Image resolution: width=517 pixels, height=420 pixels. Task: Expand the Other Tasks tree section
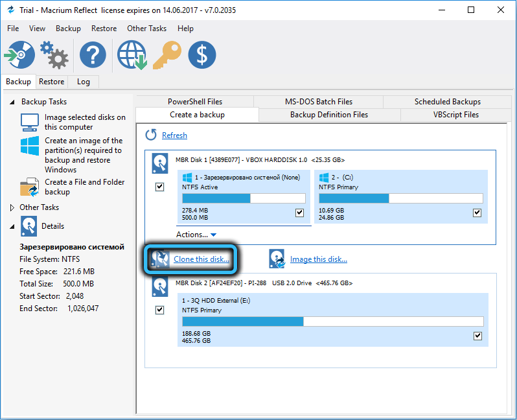pyautogui.click(x=12, y=207)
